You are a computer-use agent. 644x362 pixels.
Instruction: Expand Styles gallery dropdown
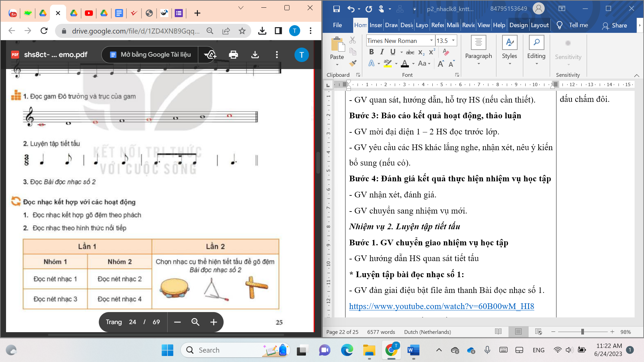click(509, 64)
